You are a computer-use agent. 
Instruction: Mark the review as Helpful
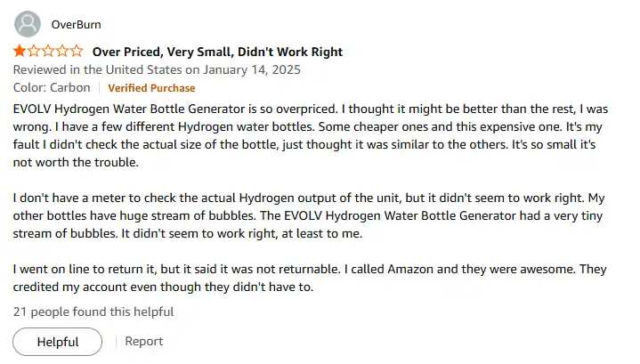click(58, 342)
